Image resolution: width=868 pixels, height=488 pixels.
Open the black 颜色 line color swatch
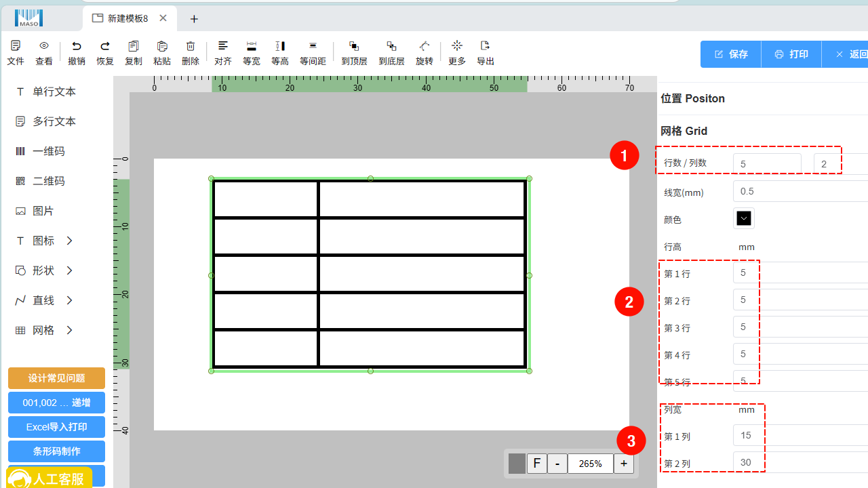pos(744,218)
